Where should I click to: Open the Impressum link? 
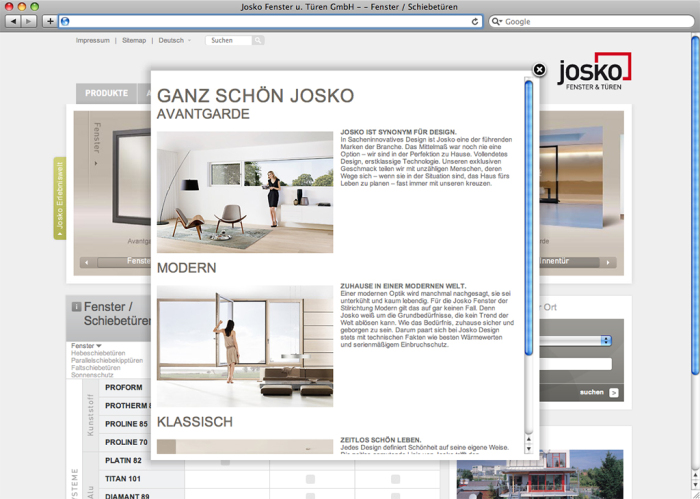pyautogui.click(x=92, y=40)
